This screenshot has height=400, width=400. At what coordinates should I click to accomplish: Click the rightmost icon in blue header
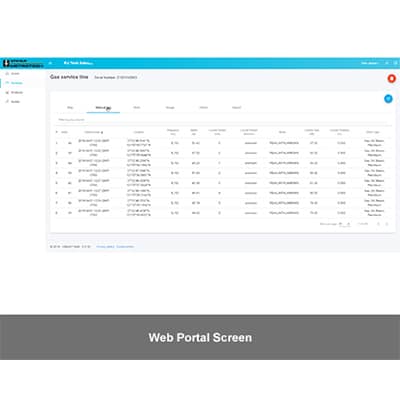tap(395, 63)
